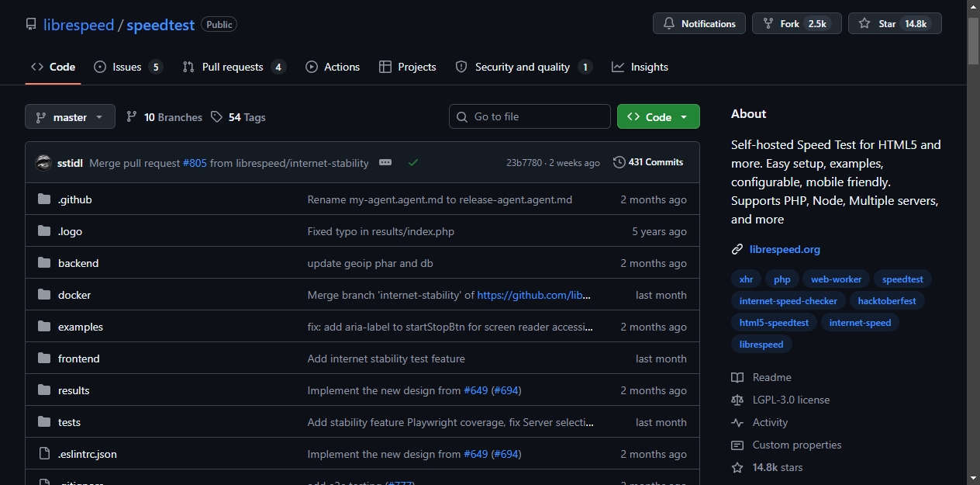Click the repository icon beside librespeed
Screen dimensions: 980x485
pos(31,24)
